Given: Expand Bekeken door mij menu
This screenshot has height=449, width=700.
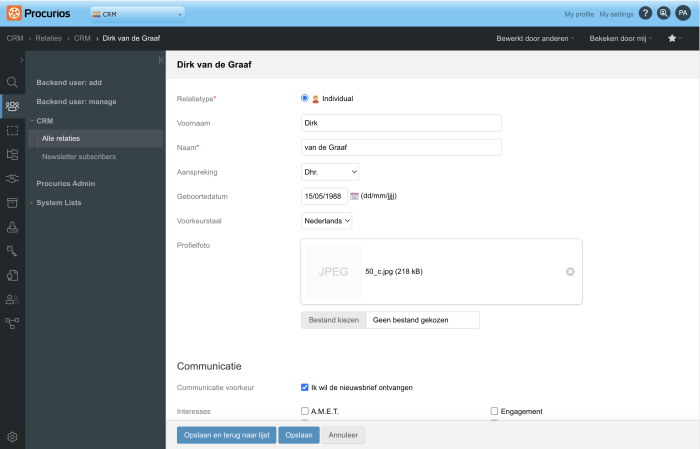Looking at the screenshot, I should click(x=621, y=38).
